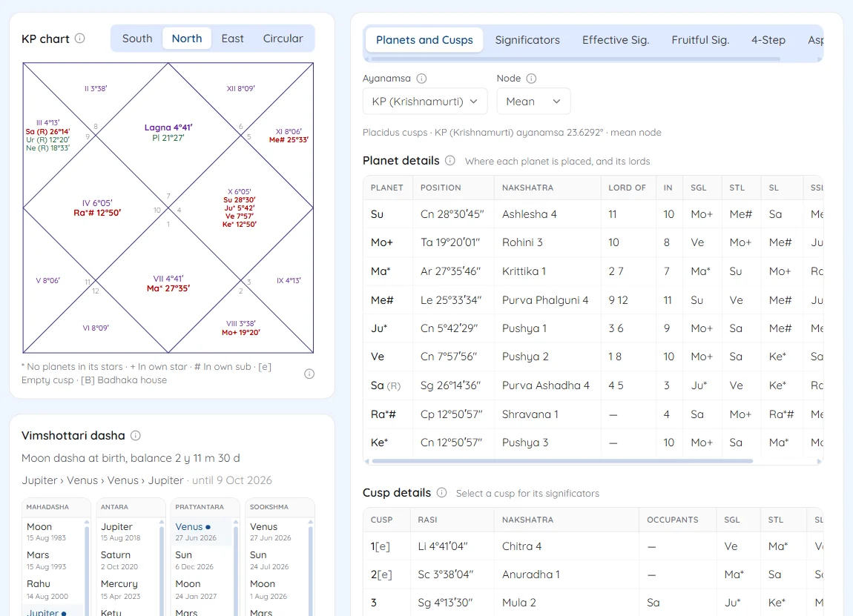The image size is (853, 616).
Task: Select Sun sookshma dated 24 Jul 2026
Action: 277,560
